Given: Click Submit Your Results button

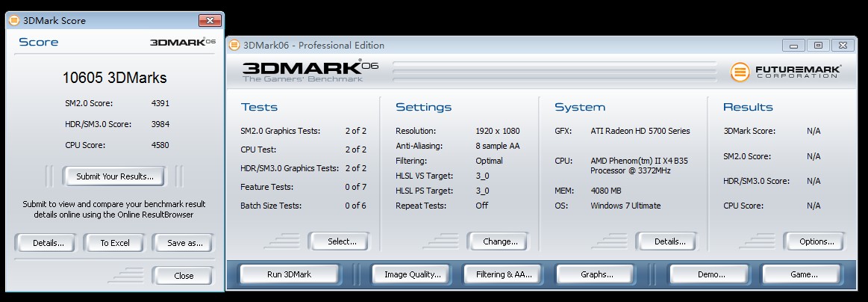Looking at the screenshot, I should click(114, 176).
